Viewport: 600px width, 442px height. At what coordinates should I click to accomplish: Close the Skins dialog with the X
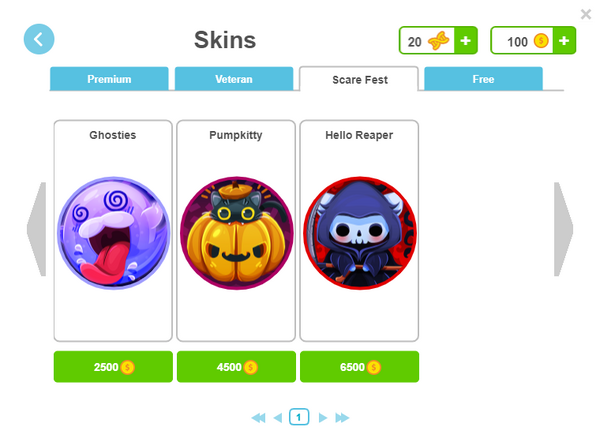click(x=585, y=15)
